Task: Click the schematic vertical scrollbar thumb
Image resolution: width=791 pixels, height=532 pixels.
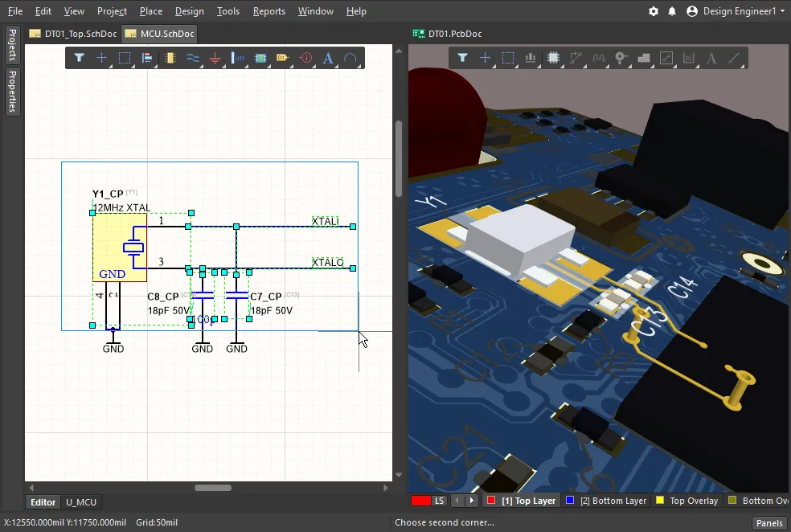Action: coord(399,158)
